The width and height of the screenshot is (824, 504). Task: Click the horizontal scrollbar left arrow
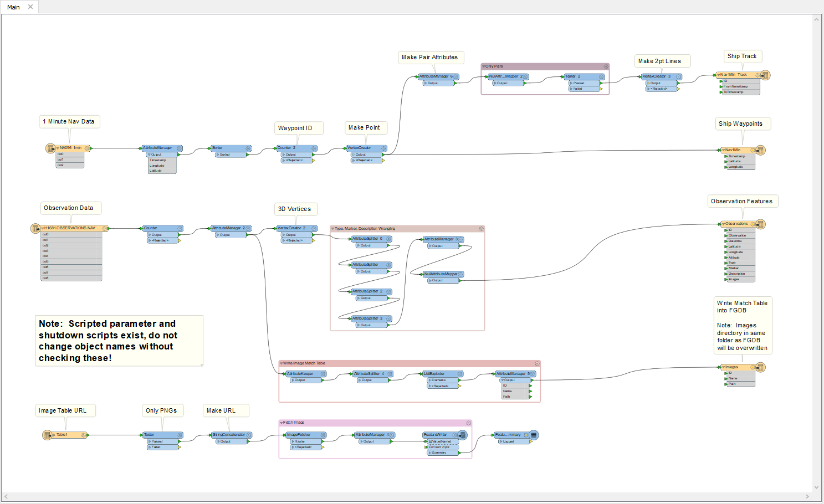coord(6,496)
